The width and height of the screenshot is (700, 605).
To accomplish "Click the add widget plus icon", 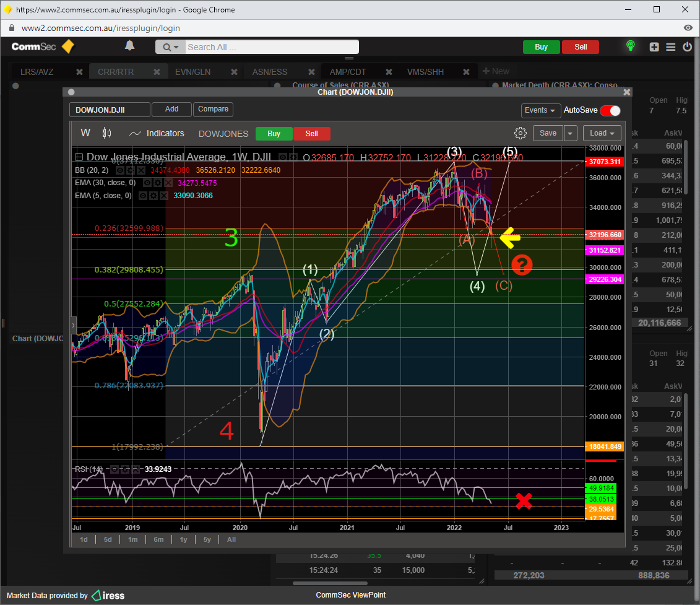I will pos(654,47).
